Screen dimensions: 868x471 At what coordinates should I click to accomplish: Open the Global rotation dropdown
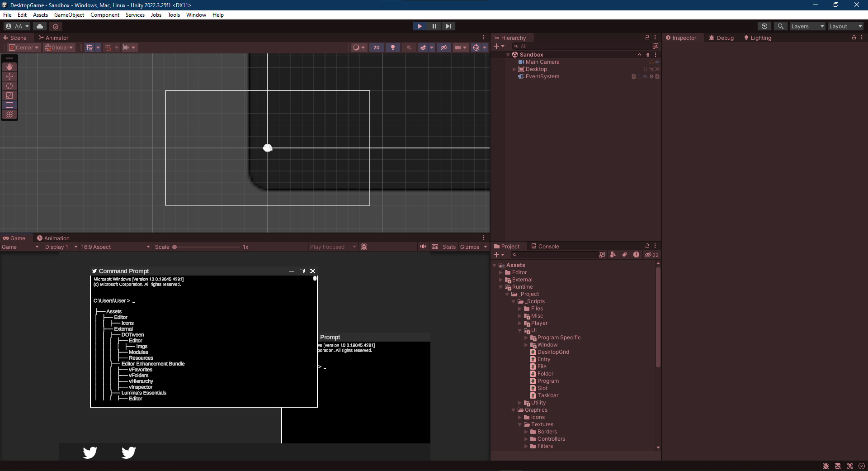click(x=59, y=48)
